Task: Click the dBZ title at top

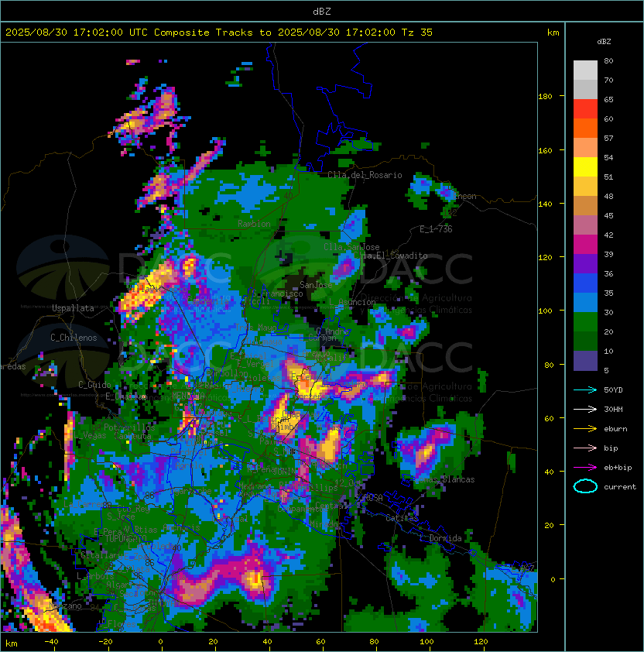Action: click(322, 11)
